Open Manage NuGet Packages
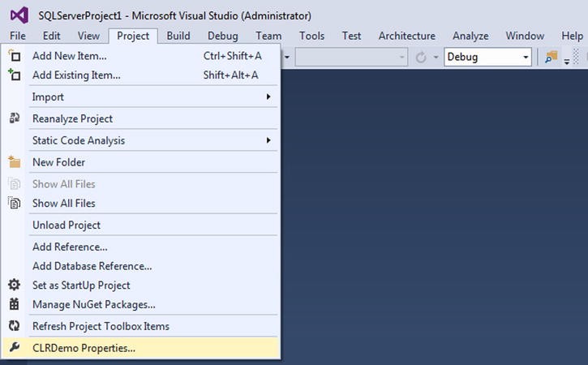This screenshot has height=365, width=588. pyautogui.click(x=141, y=304)
